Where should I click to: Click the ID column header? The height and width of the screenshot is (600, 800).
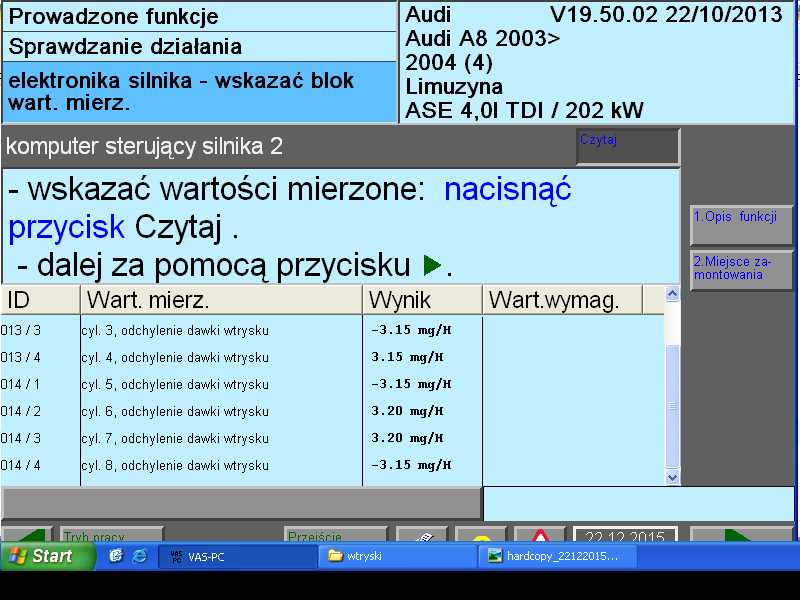coord(40,300)
